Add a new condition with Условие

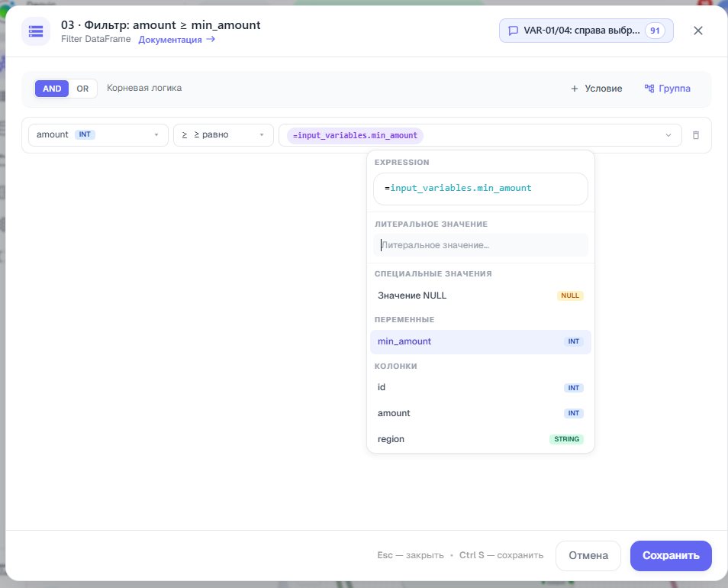coord(597,89)
